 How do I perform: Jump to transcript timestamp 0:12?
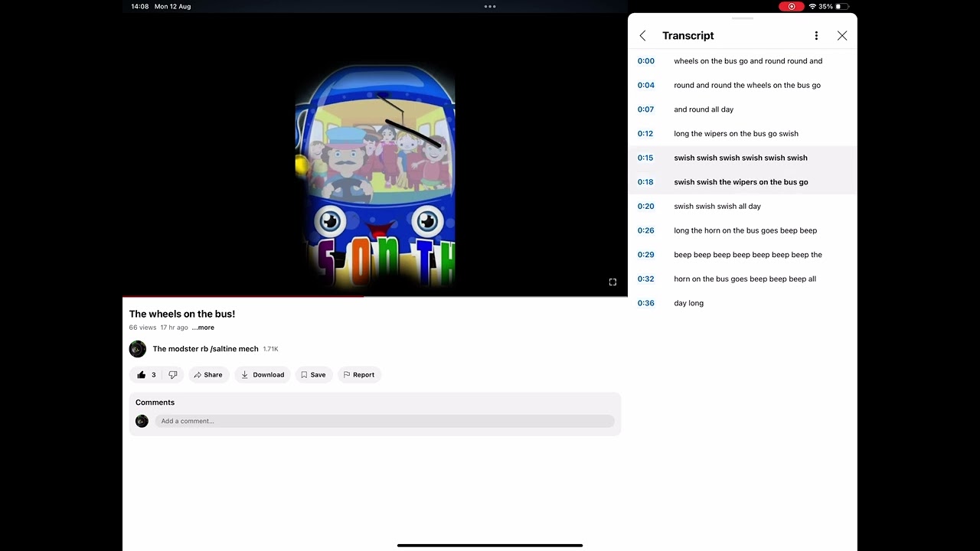click(645, 134)
